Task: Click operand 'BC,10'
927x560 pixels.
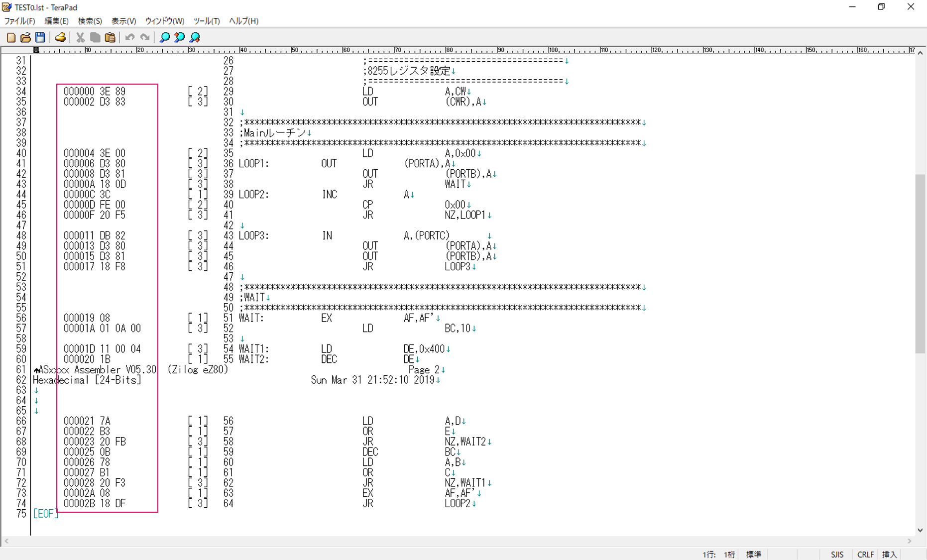Action: pos(458,328)
